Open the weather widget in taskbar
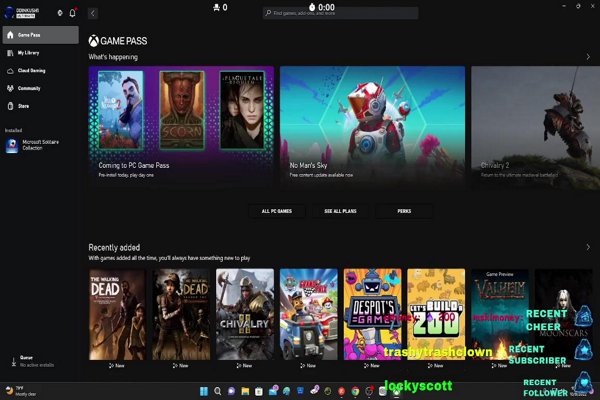The image size is (600, 400). [x=20, y=391]
